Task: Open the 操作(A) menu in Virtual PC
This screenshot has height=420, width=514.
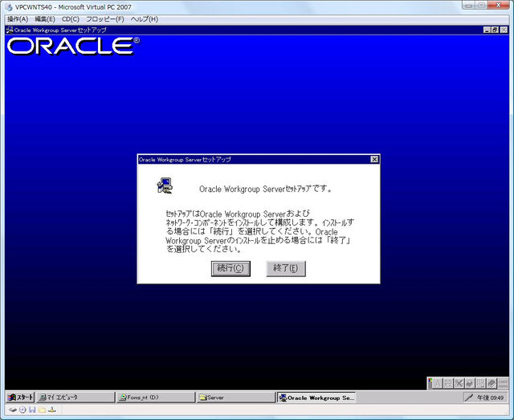Action: click(x=18, y=19)
